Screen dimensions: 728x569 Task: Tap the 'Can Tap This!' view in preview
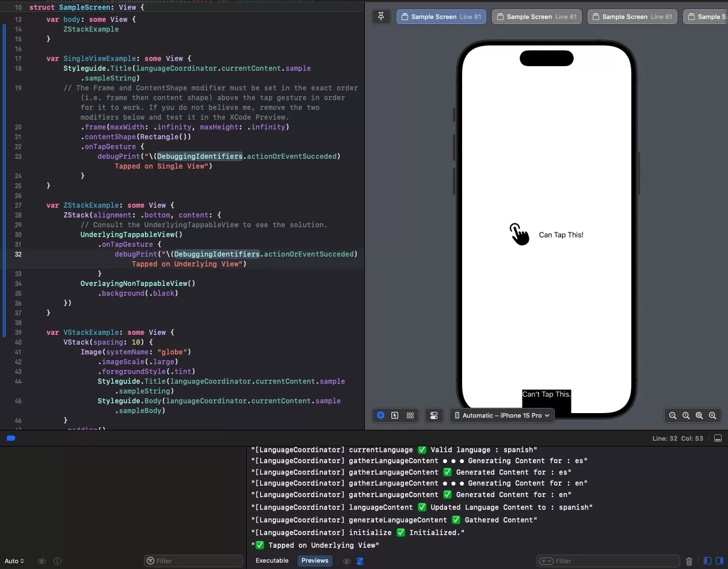547,234
